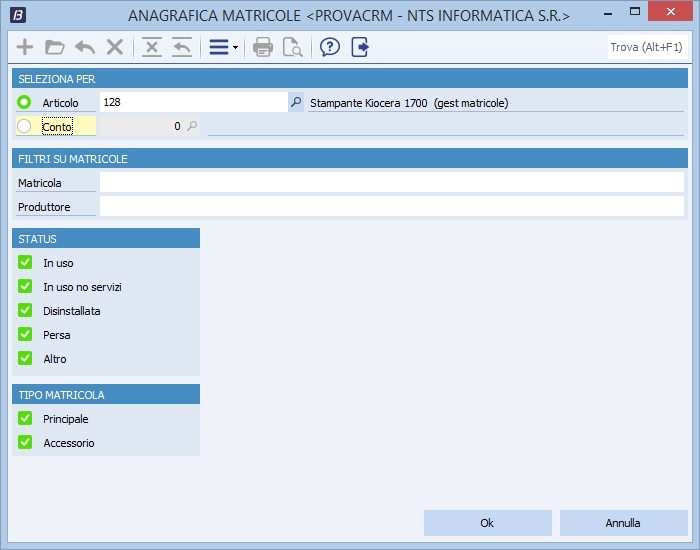Select the Conto radio button

point(26,126)
